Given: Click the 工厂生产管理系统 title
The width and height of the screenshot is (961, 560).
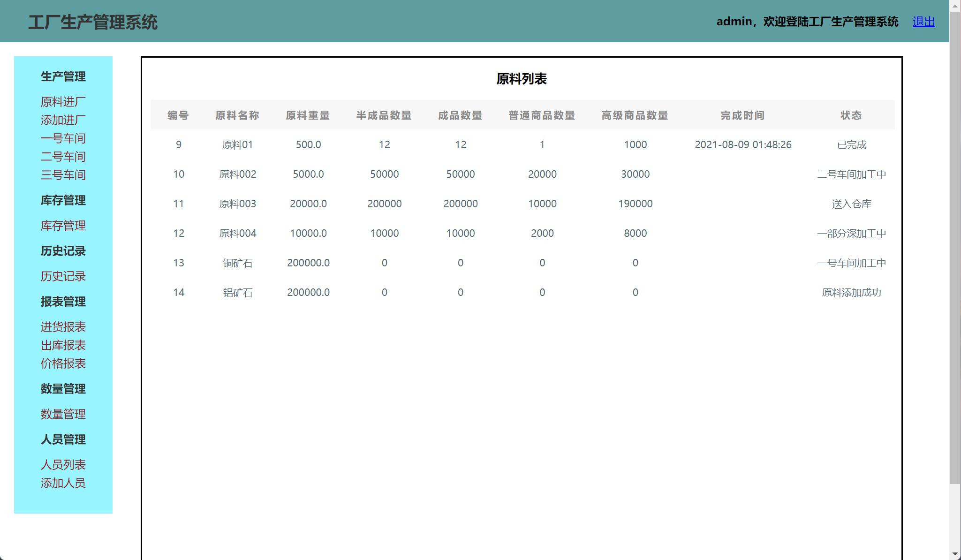Looking at the screenshot, I should pos(94,21).
